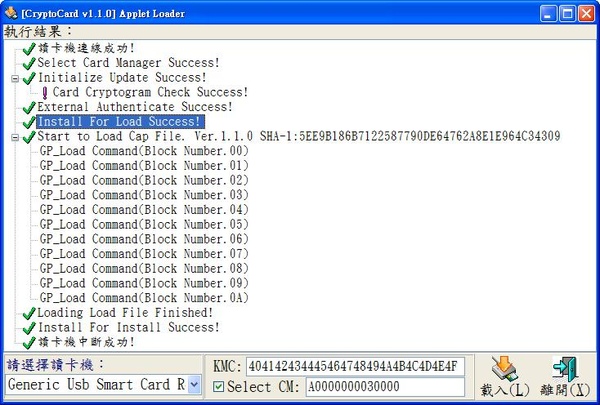The width and height of the screenshot is (600, 405).
Task: Select the Loading Load File Finished! row
Action: pyautogui.click(x=125, y=313)
